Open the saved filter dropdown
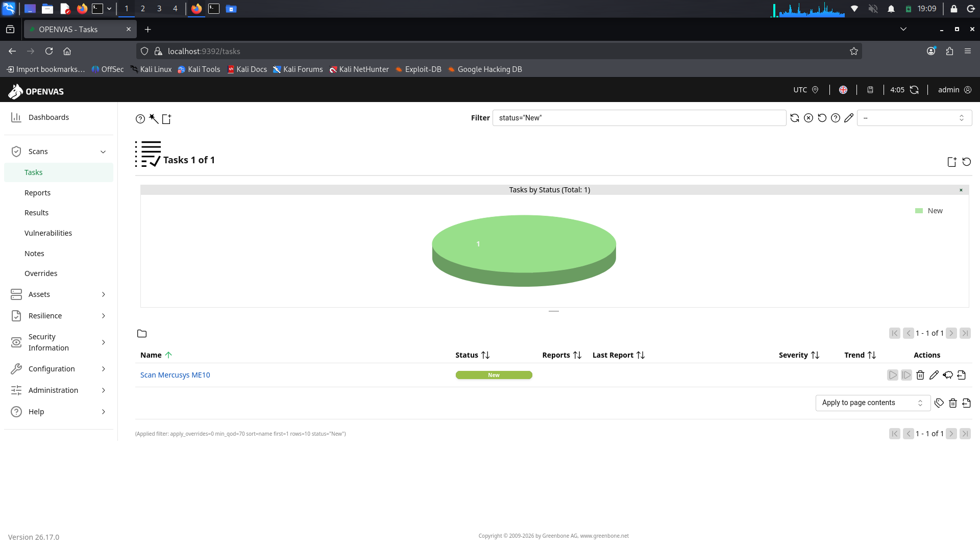 (x=914, y=118)
